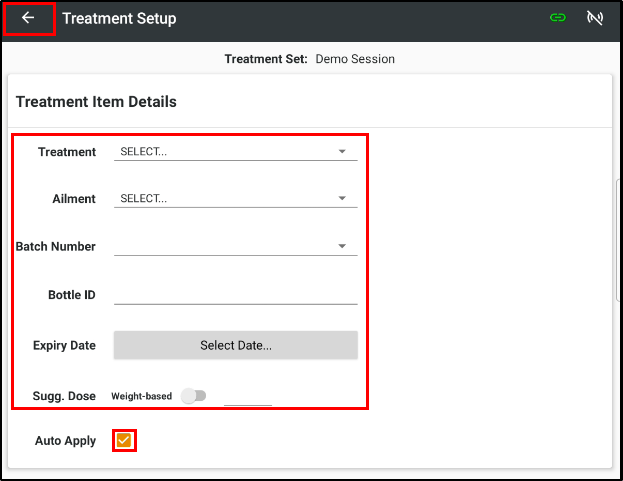Open the Ailment dropdown
Image resolution: width=623 pixels, height=481 pixels.
click(x=236, y=199)
